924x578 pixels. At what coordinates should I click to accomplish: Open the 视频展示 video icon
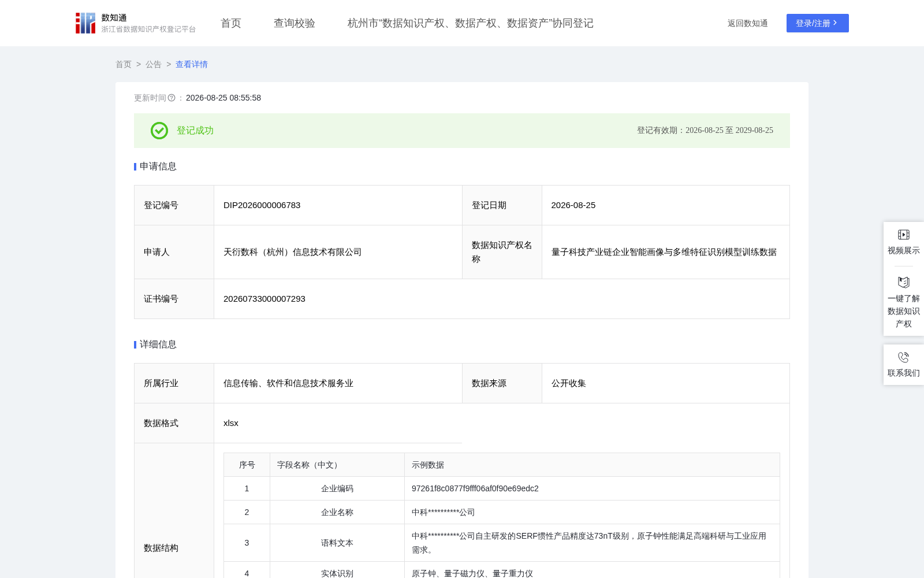coord(904,235)
